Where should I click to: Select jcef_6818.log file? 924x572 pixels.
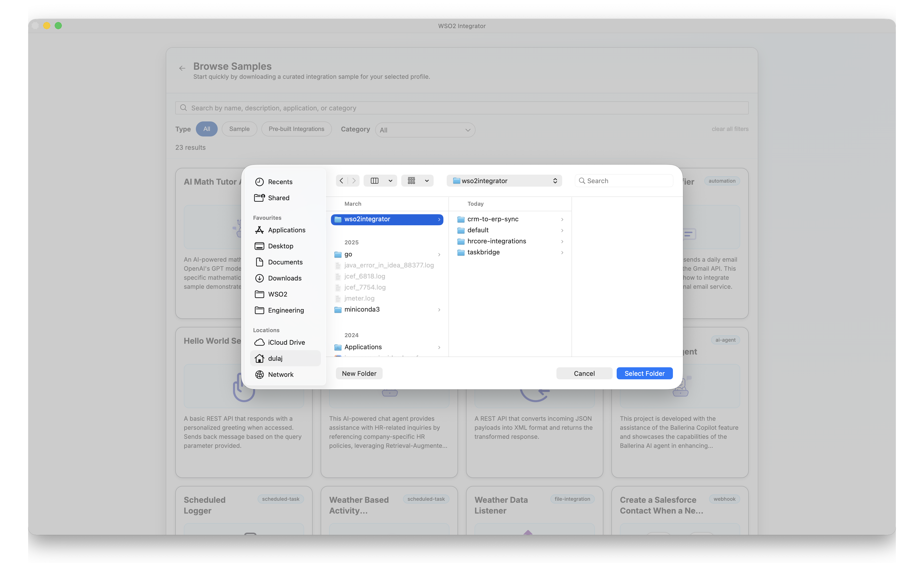tap(387, 276)
